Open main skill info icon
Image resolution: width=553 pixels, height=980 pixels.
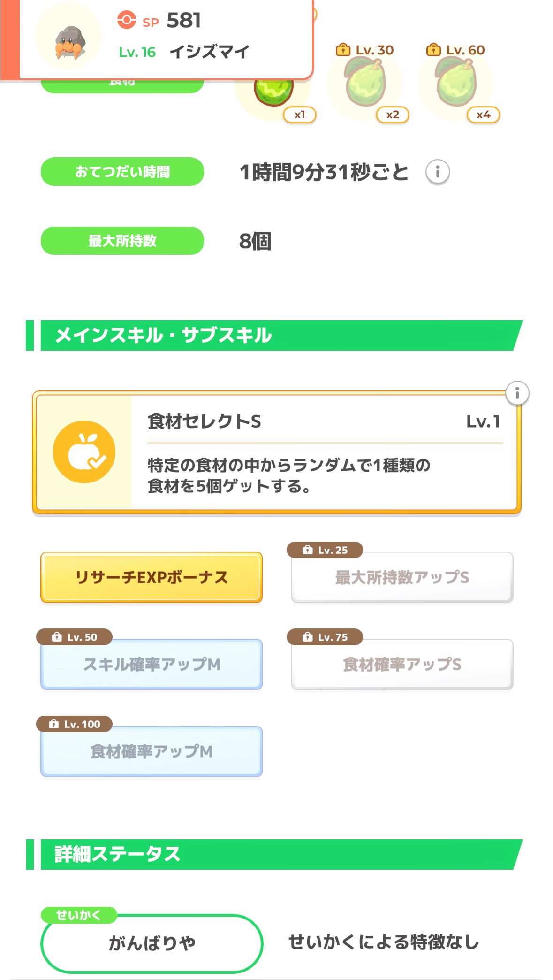click(x=517, y=393)
